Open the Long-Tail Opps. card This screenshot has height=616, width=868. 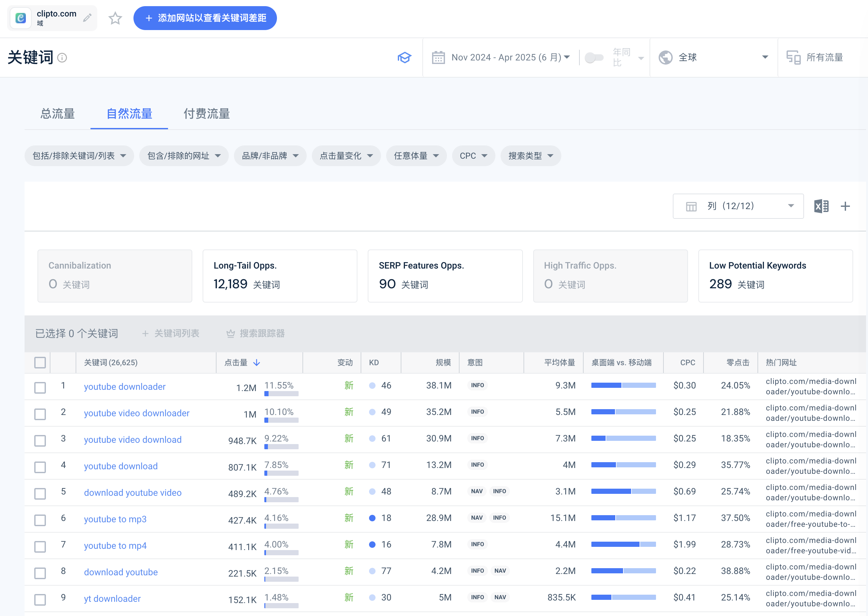pos(280,276)
